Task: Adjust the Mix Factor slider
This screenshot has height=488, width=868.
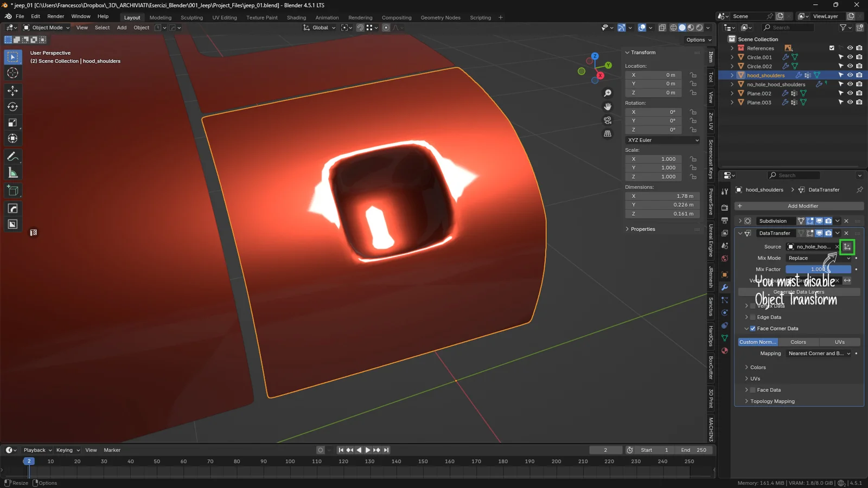Action: (x=818, y=269)
